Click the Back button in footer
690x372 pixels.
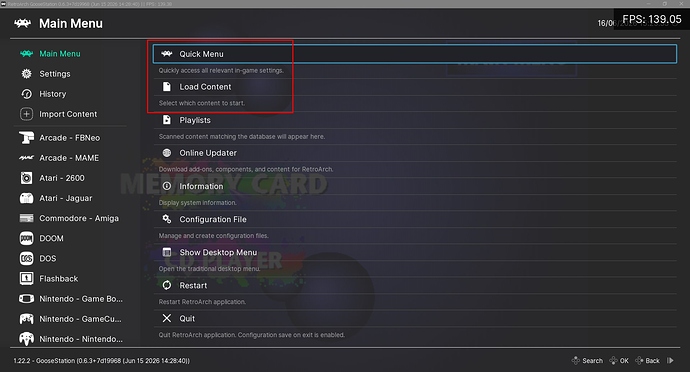[647, 361]
